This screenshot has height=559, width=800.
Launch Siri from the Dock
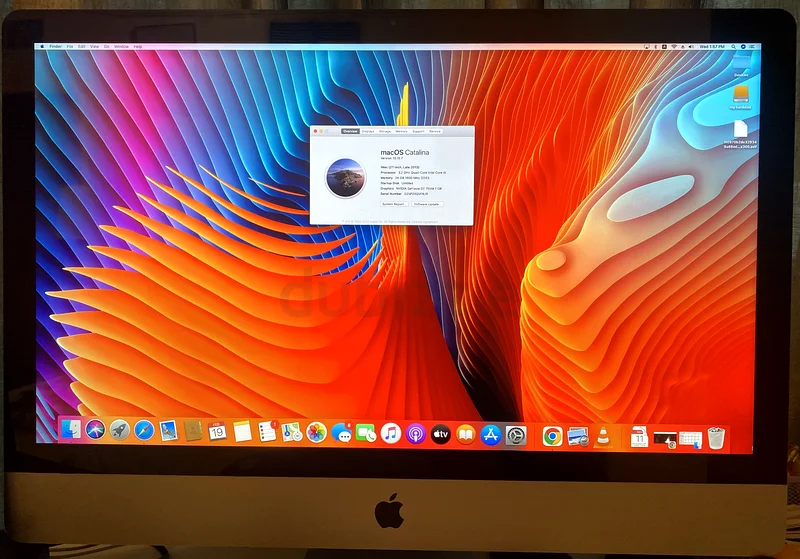pyautogui.click(x=95, y=430)
